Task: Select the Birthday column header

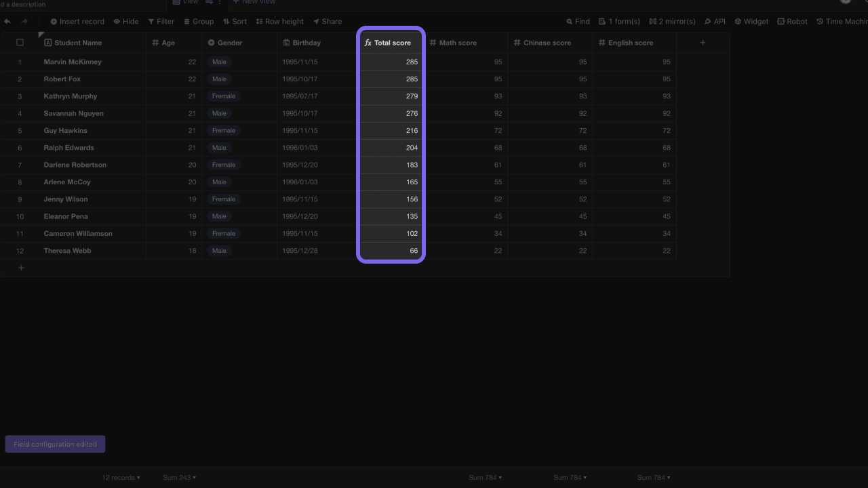Action: point(317,43)
